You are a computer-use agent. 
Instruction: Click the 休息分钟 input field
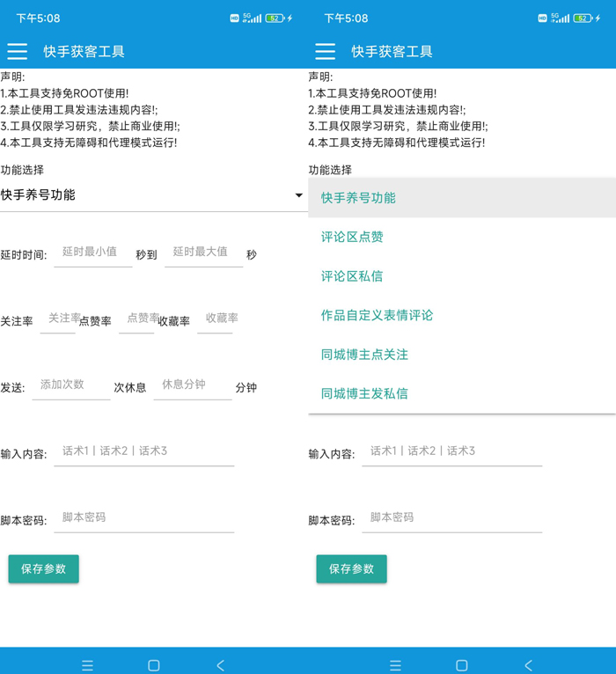click(192, 385)
